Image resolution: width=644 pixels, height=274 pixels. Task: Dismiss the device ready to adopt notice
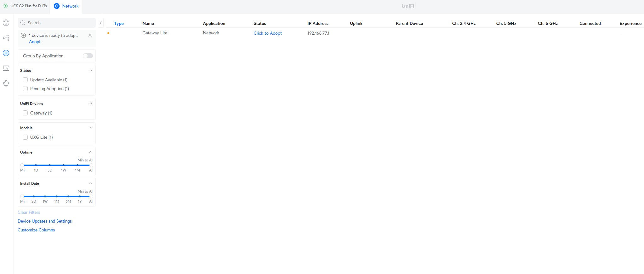click(x=90, y=35)
